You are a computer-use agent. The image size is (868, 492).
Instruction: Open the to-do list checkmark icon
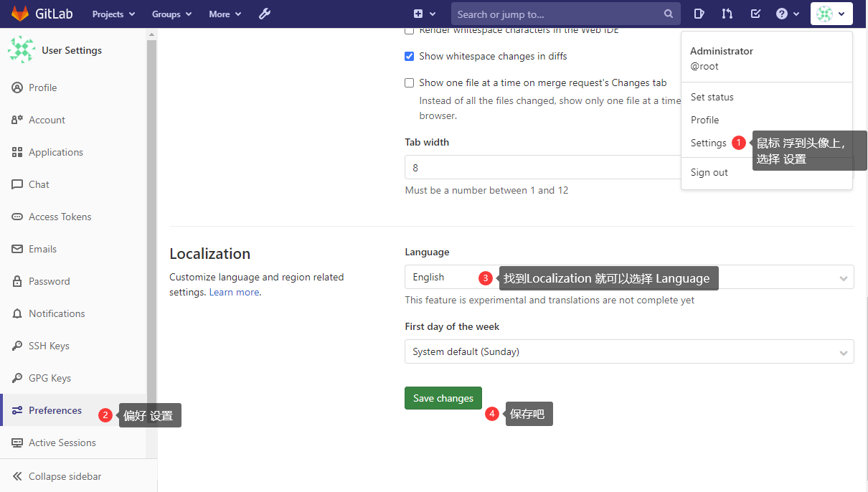click(755, 14)
